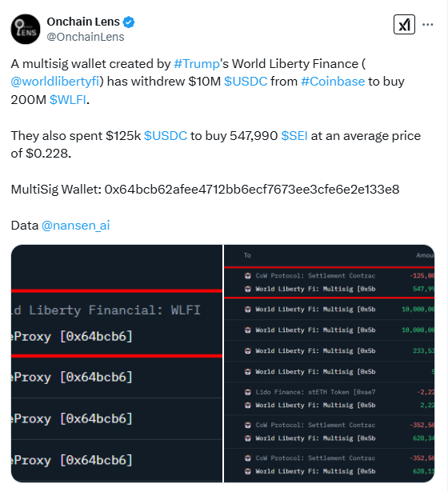
Task: Open the right transactions table image
Action: point(329,363)
